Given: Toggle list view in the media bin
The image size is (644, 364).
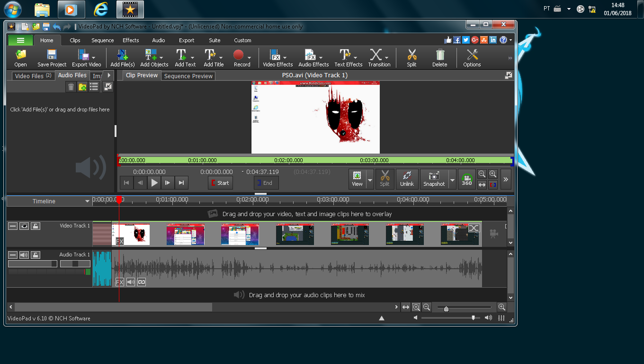Looking at the screenshot, I should 94,87.
